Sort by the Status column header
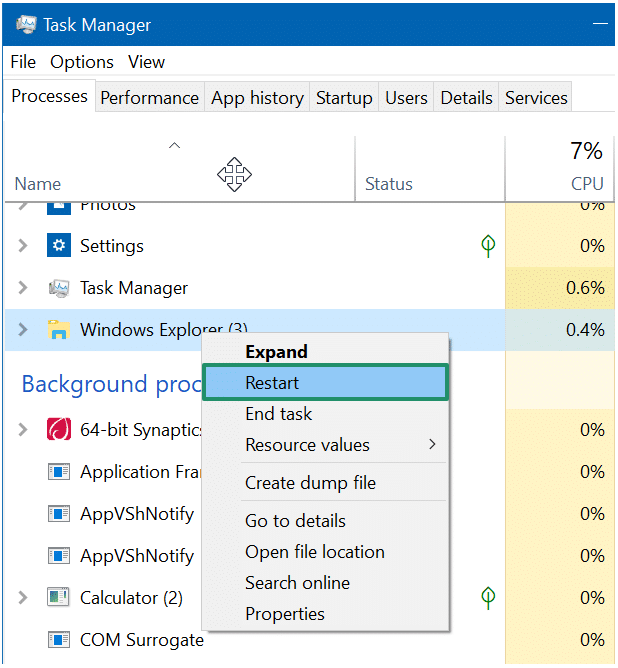618x668 pixels. [430, 169]
